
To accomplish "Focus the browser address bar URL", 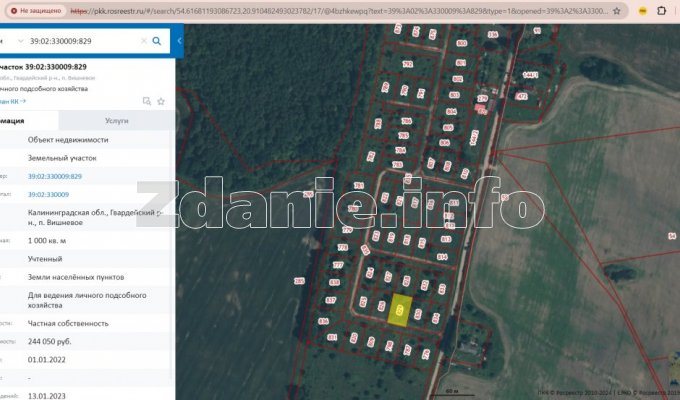I will 339,11.
